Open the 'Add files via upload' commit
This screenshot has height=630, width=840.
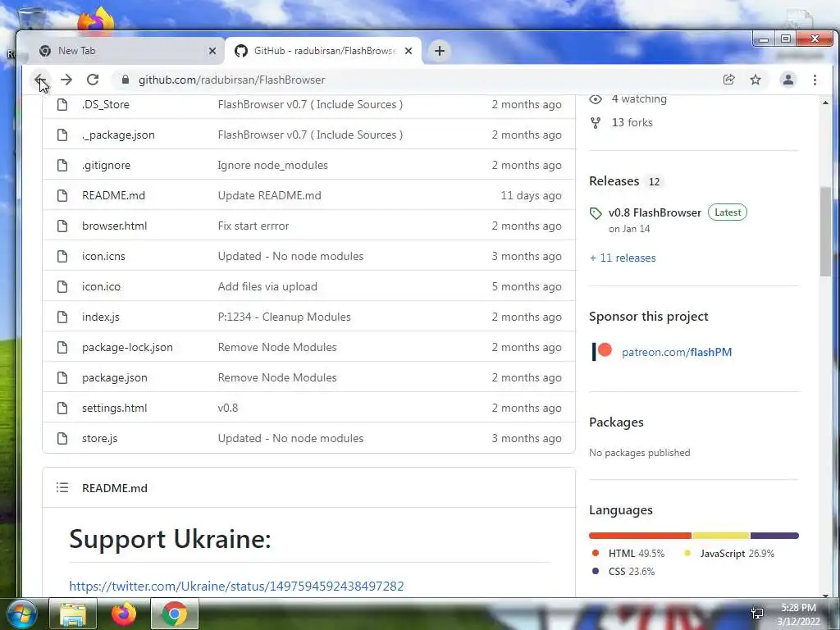click(x=267, y=286)
